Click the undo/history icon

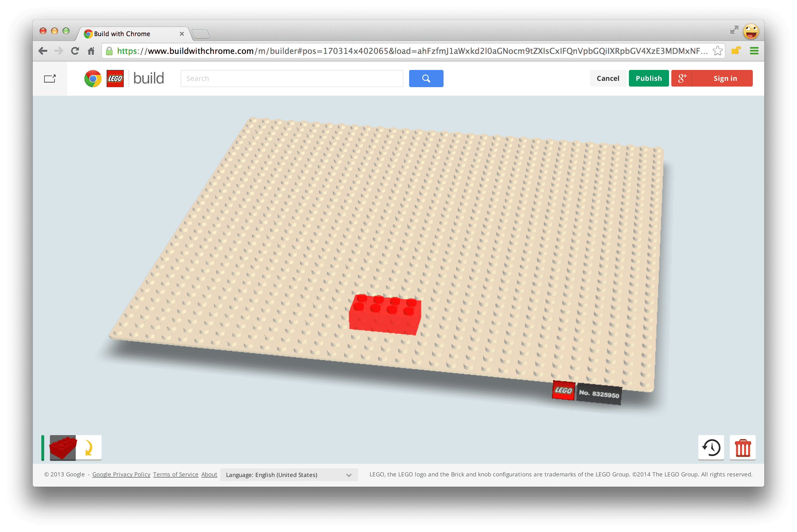tap(711, 448)
